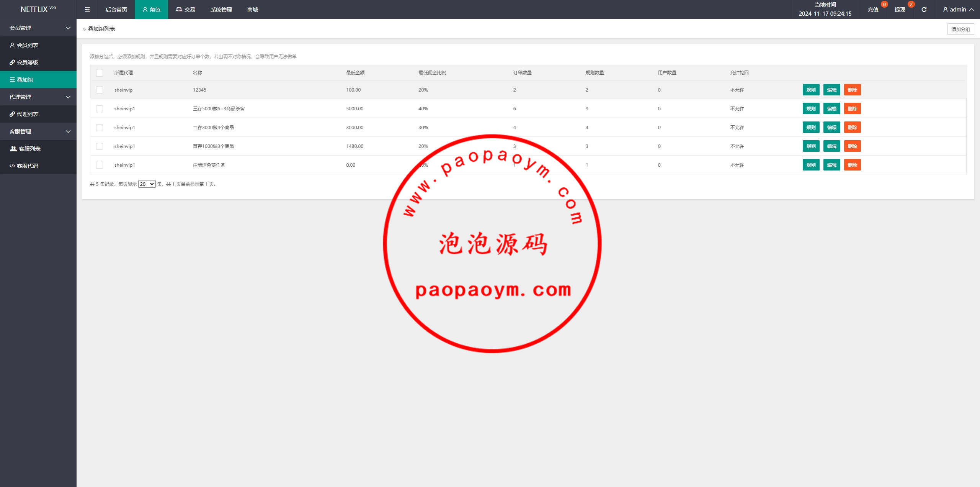Click 规则 for 注册进免费任务 row
This screenshot has width=980, height=487.
[811, 165]
